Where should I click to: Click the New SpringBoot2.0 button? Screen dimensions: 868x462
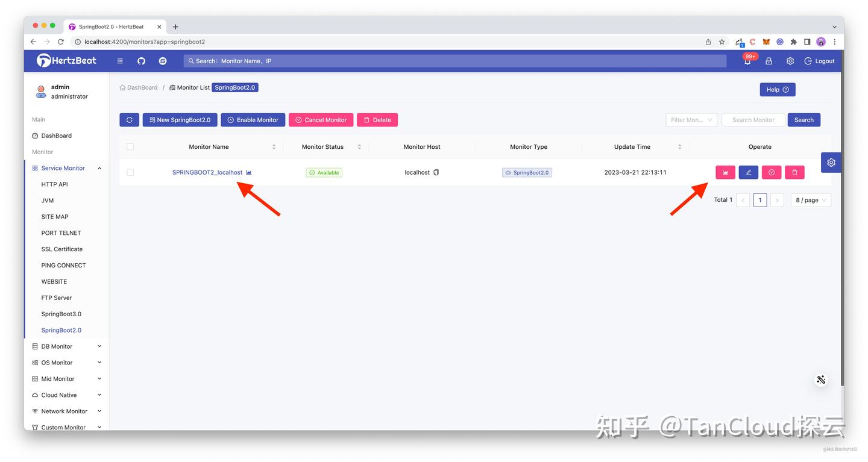tap(180, 120)
